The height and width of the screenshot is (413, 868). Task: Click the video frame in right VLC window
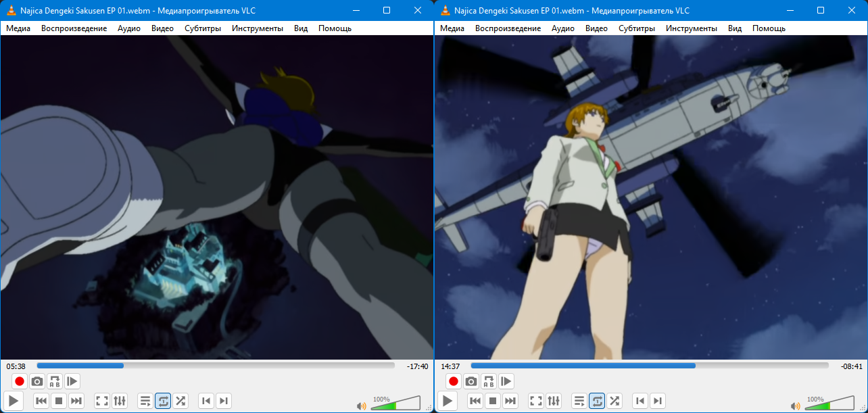pos(651,197)
